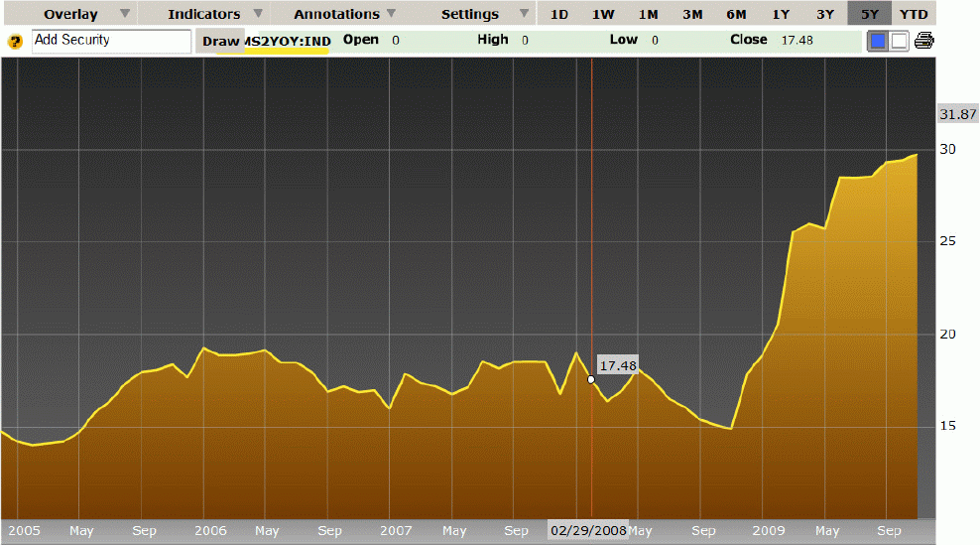Screen dimensions: 980x545
Task: Click the yellow help question mark icon
Action: click(15, 42)
